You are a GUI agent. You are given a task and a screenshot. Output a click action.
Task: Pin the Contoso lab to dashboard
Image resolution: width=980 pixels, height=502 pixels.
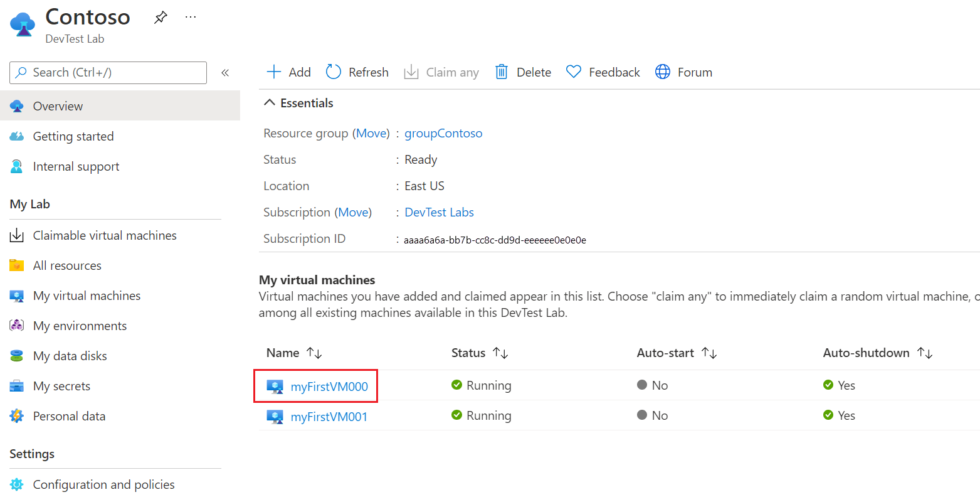coord(161,18)
